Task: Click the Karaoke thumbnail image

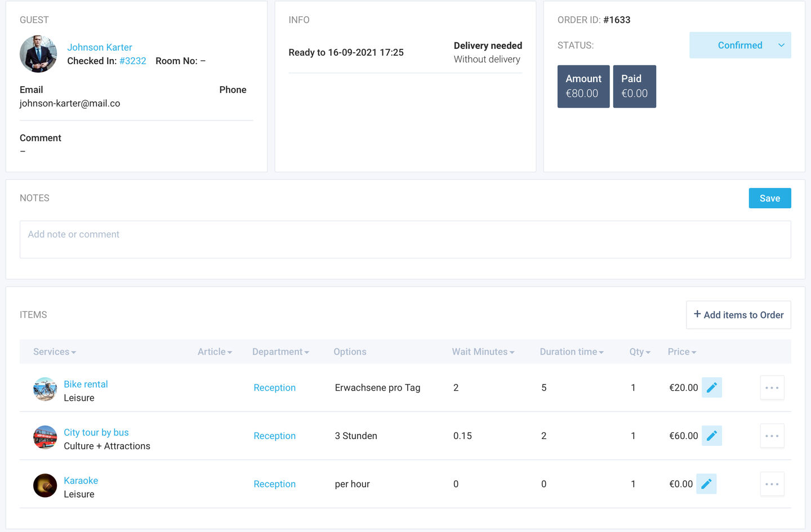Action: (x=45, y=485)
